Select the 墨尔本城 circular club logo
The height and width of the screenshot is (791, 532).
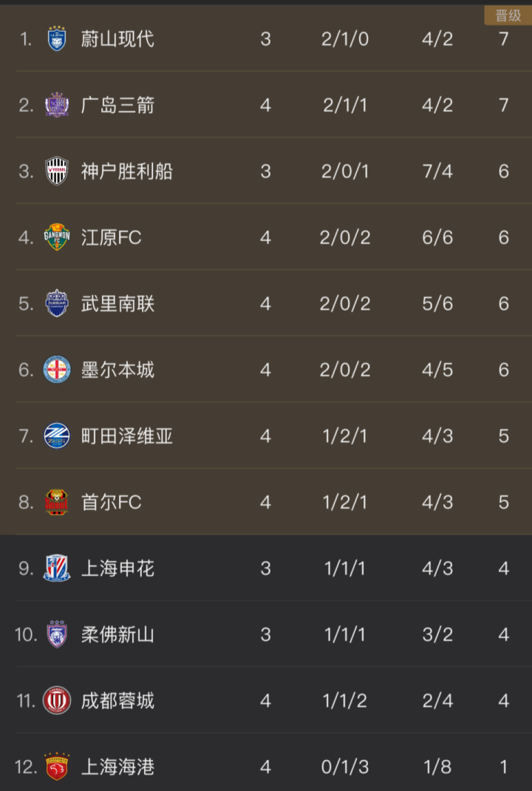click(x=57, y=370)
